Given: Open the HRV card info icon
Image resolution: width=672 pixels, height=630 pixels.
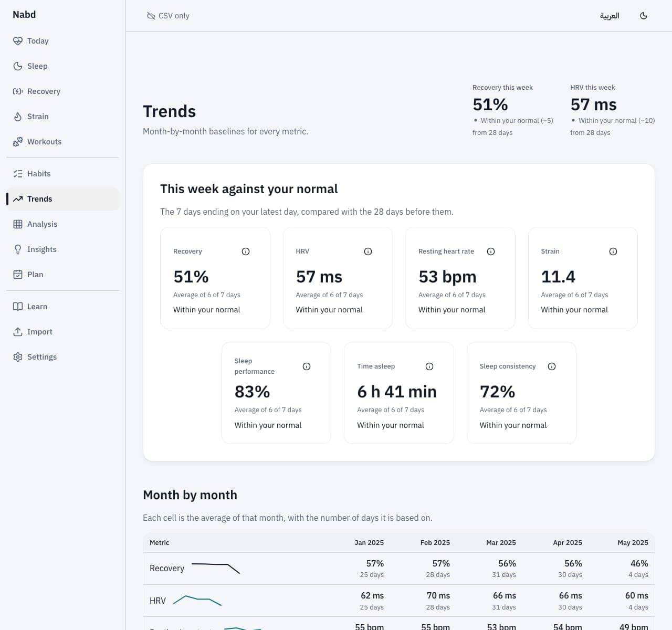Looking at the screenshot, I should pos(368,251).
